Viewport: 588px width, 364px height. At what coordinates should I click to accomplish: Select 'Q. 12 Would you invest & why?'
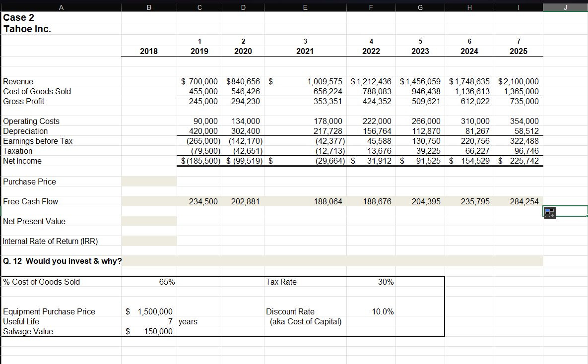pyautogui.click(x=62, y=261)
